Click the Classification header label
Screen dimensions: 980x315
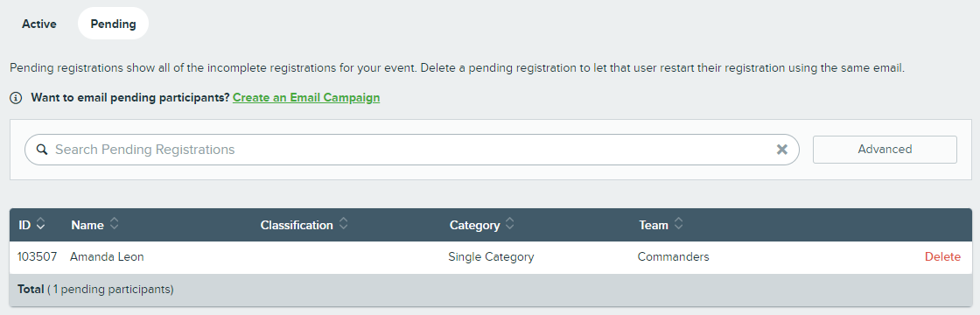[297, 225]
